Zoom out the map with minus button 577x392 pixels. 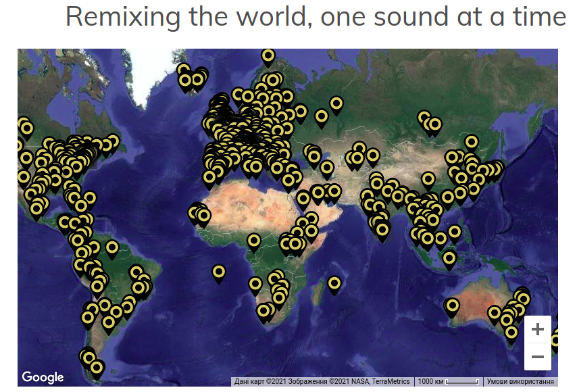pos(538,357)
